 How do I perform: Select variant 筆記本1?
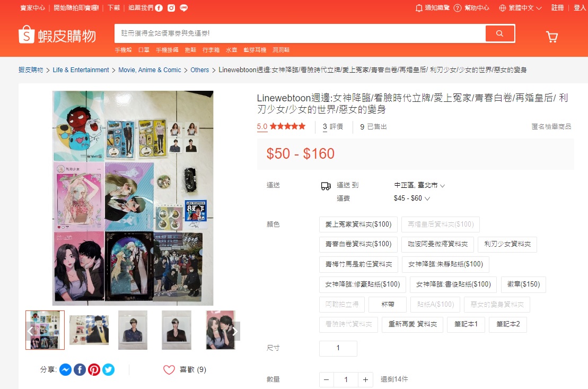[x=466, y=324]
